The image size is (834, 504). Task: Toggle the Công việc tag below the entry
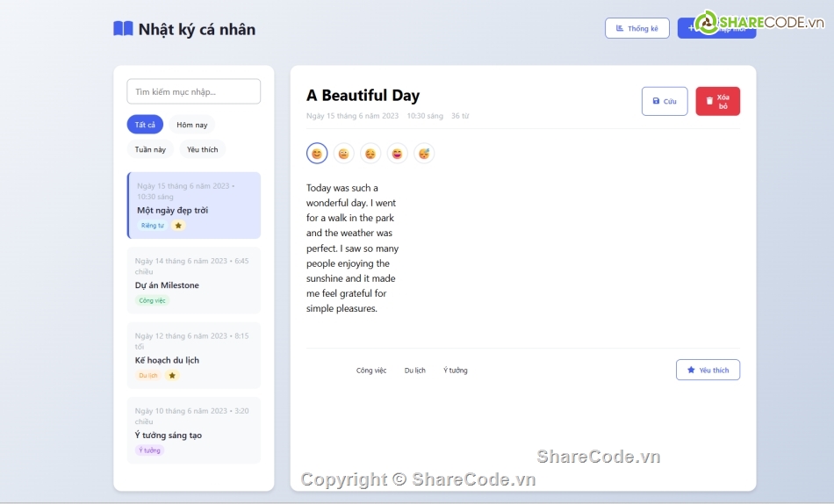(x=371, y=371)
